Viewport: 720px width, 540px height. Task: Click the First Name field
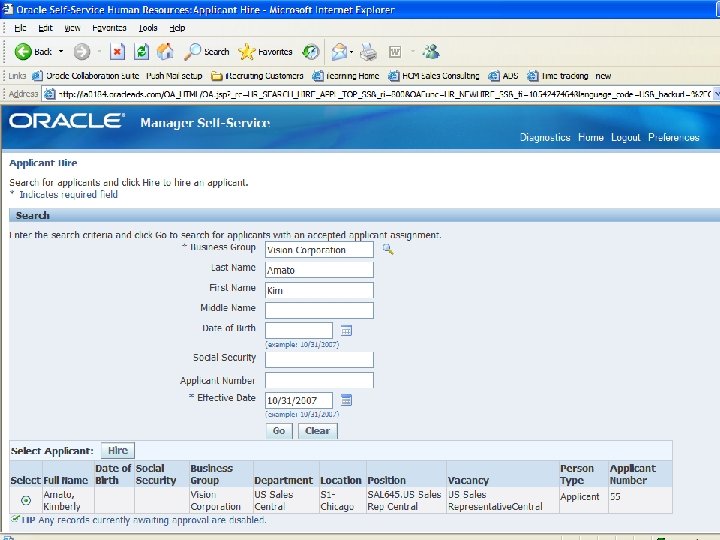point(319,290)
